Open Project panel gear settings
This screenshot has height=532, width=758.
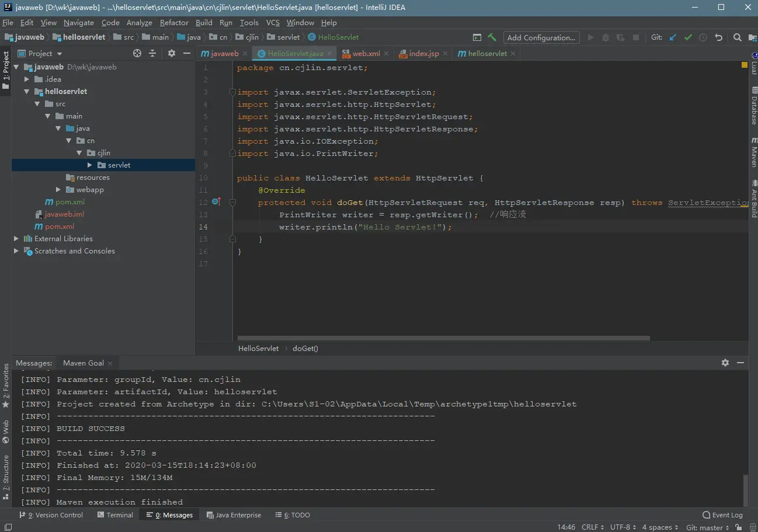click(x=171, y=53)
